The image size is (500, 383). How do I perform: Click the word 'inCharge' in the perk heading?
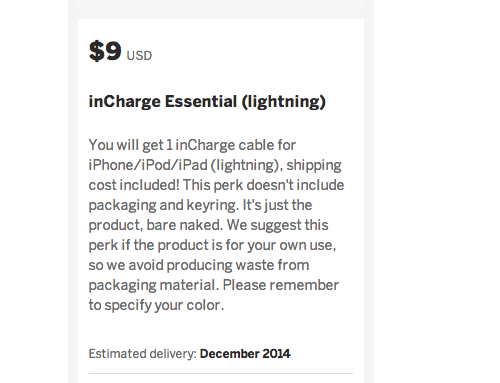click(125, 102)
